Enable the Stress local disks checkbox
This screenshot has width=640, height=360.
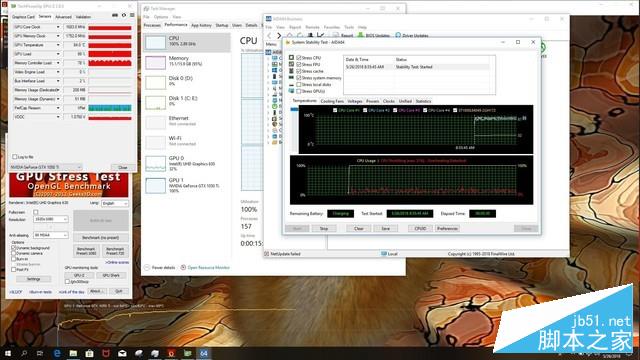[299, 84]
